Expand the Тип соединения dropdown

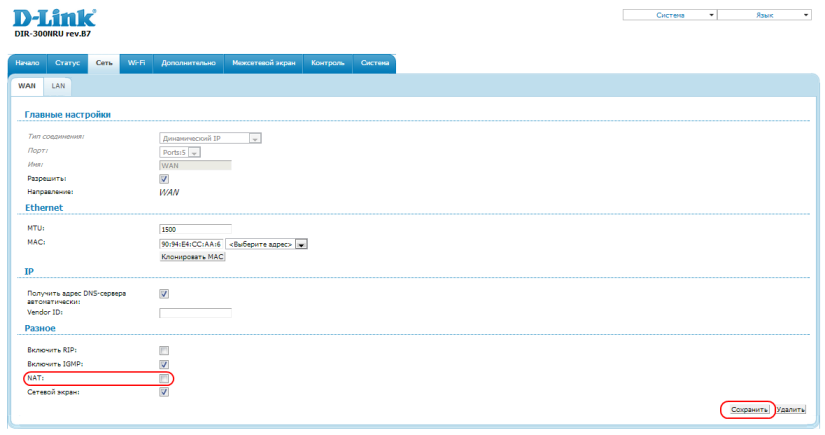click(x=210, y=138)
